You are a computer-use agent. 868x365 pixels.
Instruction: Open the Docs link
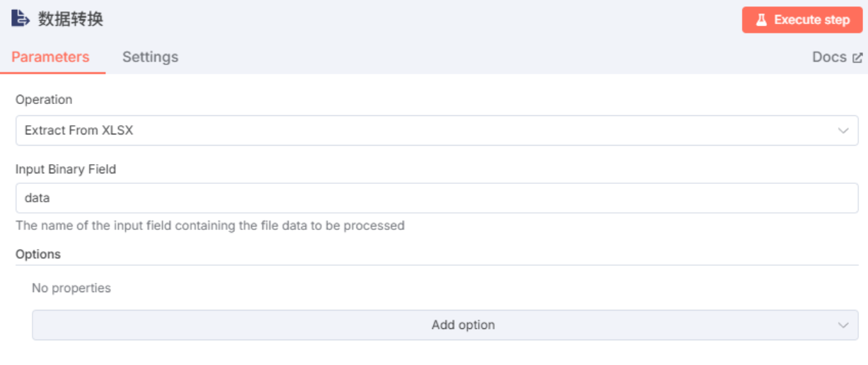829,57
